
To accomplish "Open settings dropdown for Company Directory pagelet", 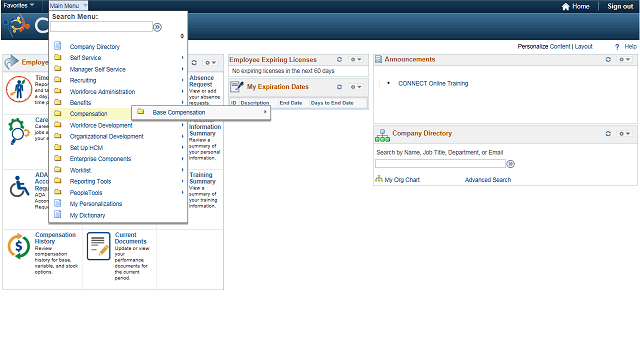I will click(625, 133).
